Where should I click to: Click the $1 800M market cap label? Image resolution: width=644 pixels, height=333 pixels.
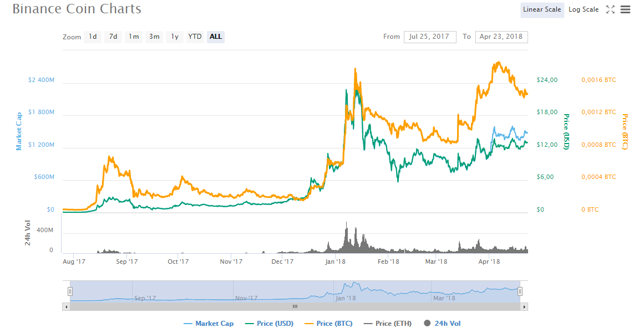[x=41, y=112]
